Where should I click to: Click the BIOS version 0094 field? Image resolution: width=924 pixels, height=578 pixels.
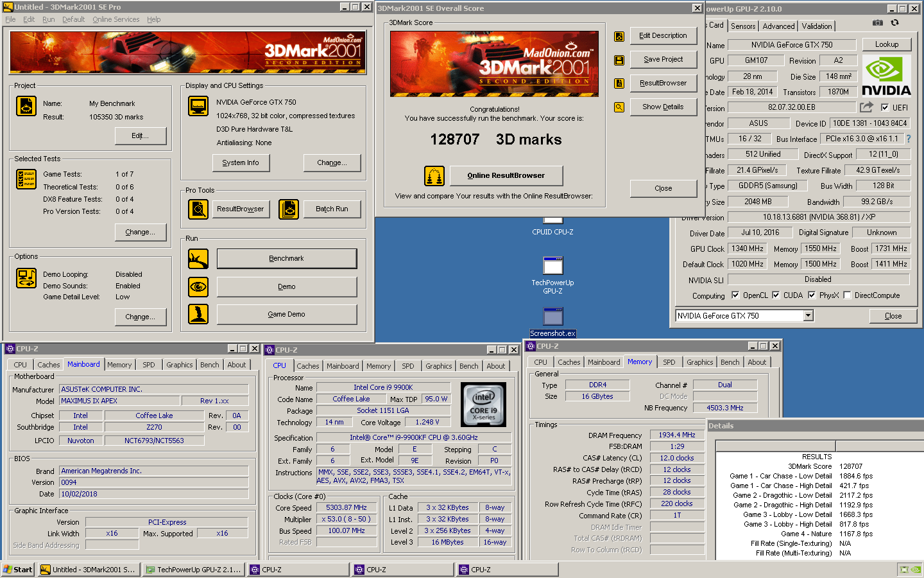pyautogui.click(x=154, y=482)
